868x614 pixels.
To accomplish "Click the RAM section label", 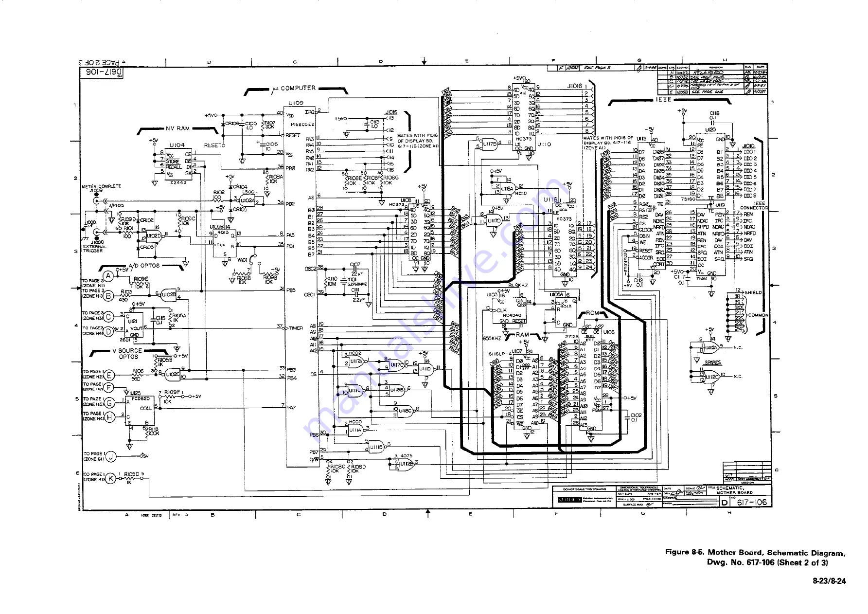I will pyautogui.click(x=523, y=335).
